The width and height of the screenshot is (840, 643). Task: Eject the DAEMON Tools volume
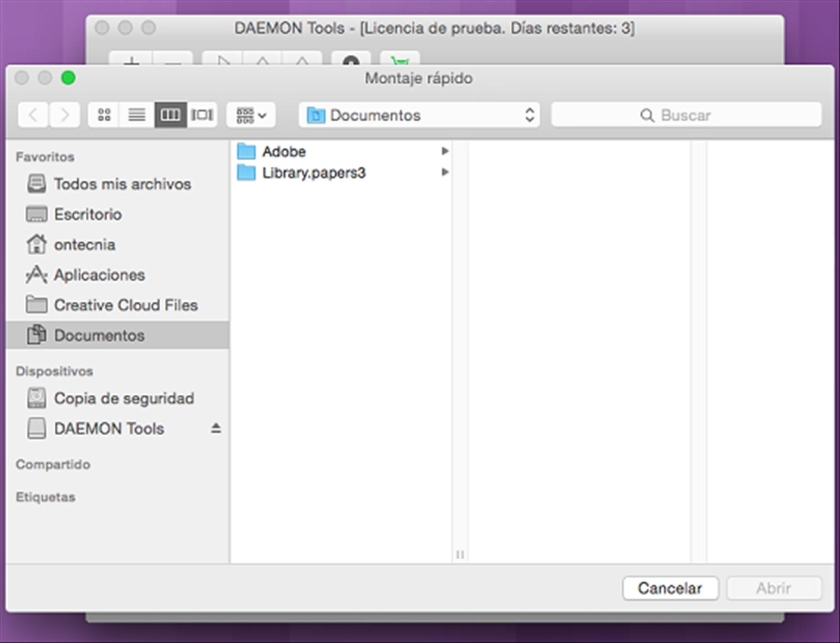[216, 429]
